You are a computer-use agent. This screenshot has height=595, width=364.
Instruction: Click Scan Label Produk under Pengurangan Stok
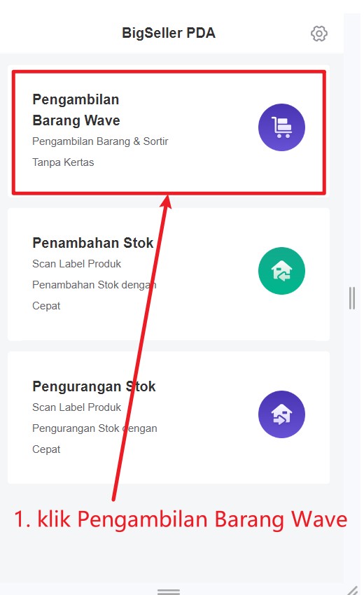click(x=77, y=407)
